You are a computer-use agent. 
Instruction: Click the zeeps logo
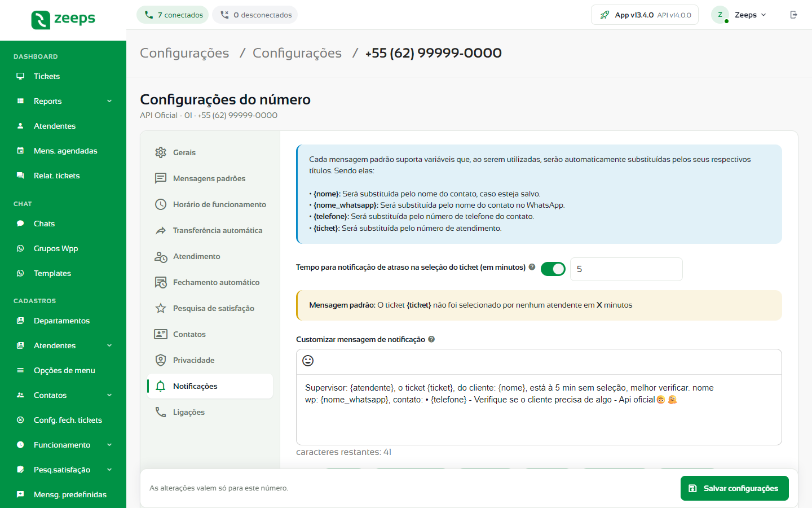tap(63, 20)
